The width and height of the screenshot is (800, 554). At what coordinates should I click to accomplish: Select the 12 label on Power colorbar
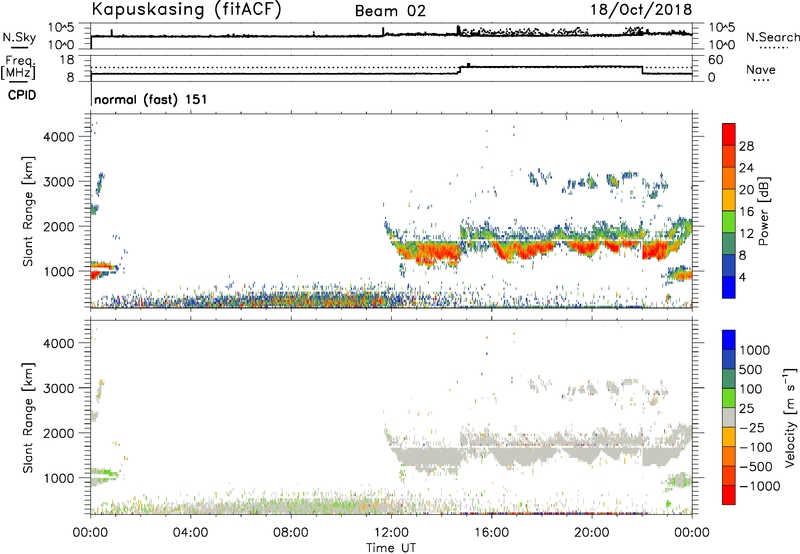coord(746,234)
